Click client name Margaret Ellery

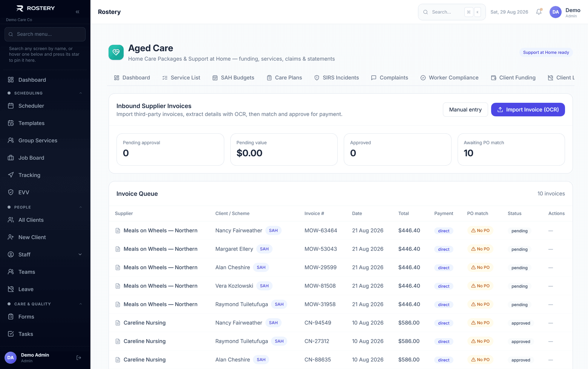[x=234, y=249]
